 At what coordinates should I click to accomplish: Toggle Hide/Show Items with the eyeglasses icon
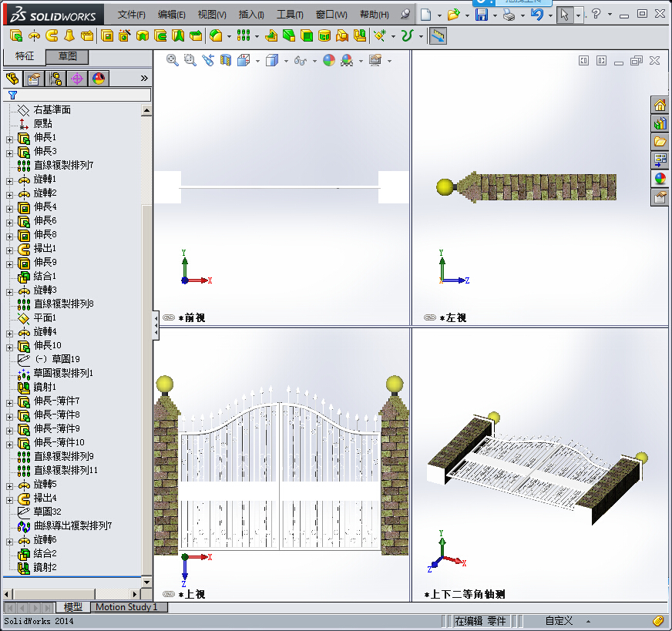pyautogui.click(x=301, y=61)
